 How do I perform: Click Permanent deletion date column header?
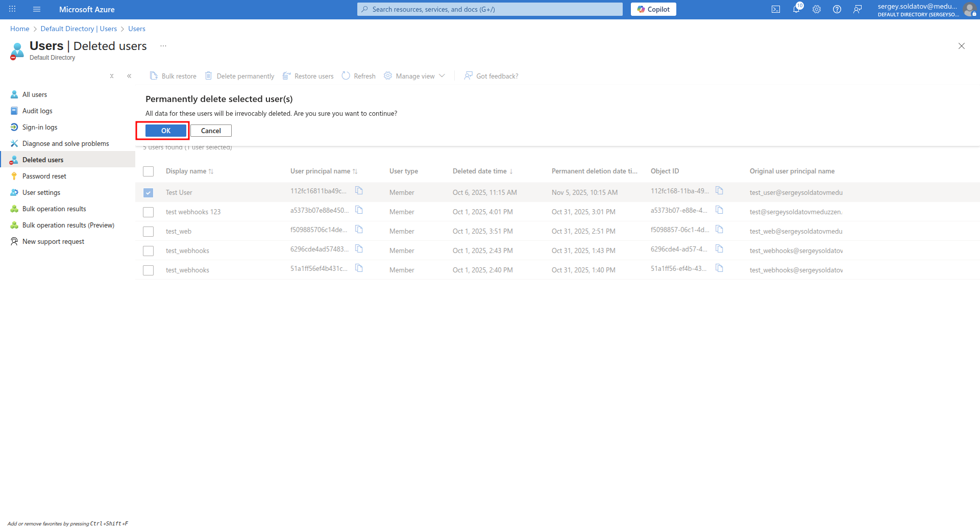click(x=595, y=171)
